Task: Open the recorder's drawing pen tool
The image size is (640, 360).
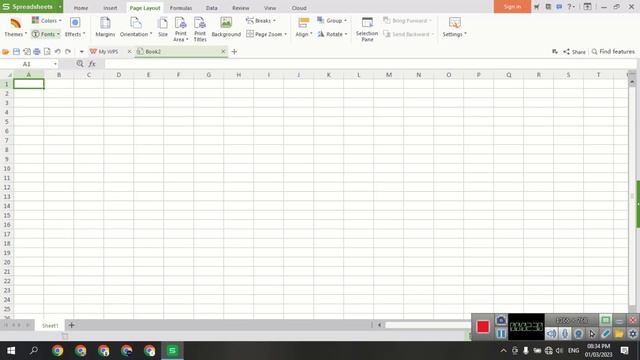Action: [x=605, y=333]
